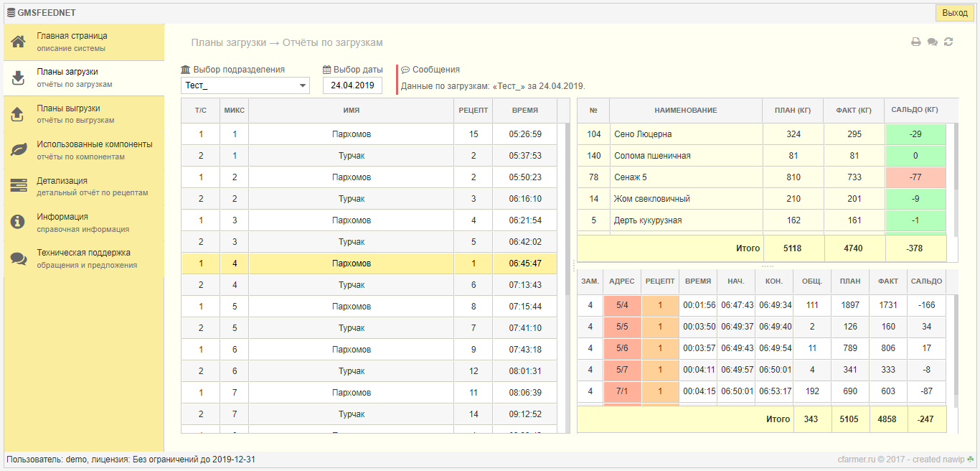Click the calendar icon beside Выбор даты
980x471 pixels.
pyautogui.click(x=327, y=70)
